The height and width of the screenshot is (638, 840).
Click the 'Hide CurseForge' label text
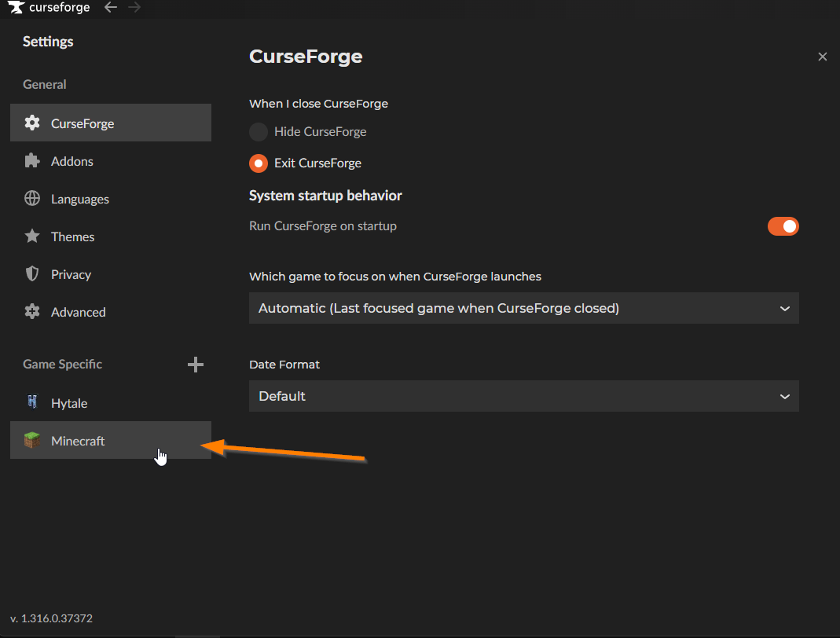pos(321,132)
